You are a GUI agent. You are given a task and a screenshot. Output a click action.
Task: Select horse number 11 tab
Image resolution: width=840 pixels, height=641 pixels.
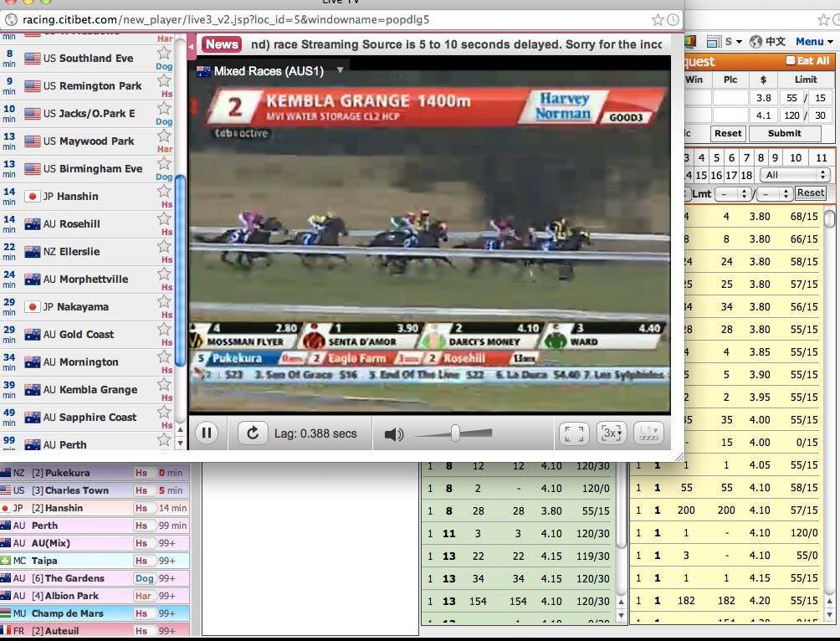(x=822, y=157)
